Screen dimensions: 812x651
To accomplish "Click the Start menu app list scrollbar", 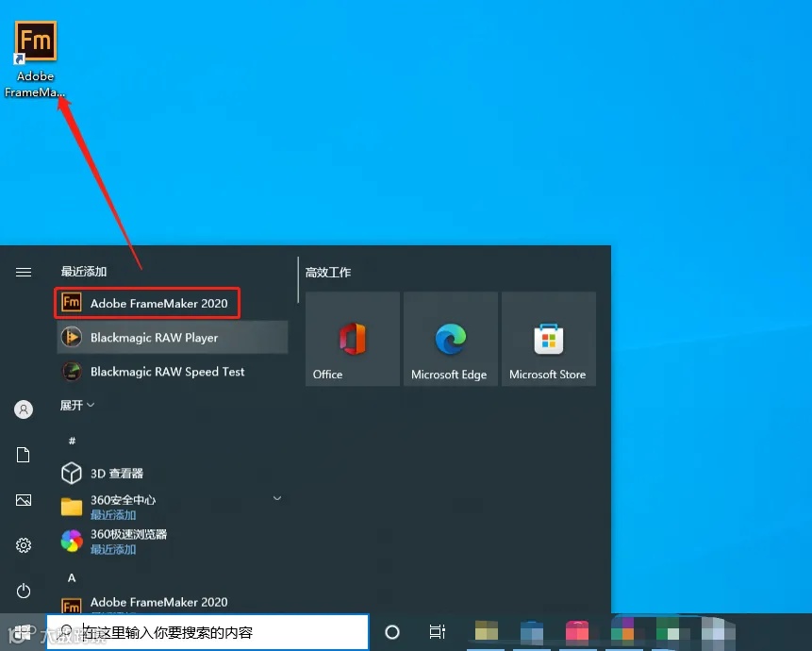I will pos(298,279).
